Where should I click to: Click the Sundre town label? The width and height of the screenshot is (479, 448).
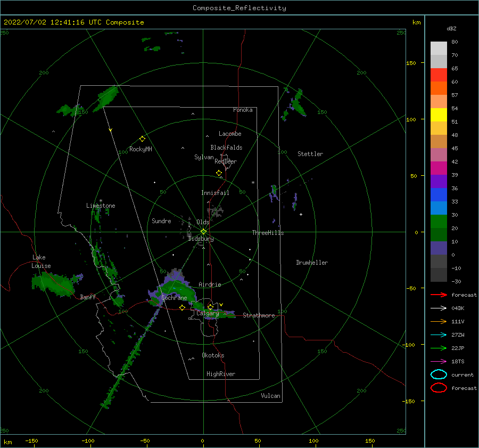coord(161,221)
